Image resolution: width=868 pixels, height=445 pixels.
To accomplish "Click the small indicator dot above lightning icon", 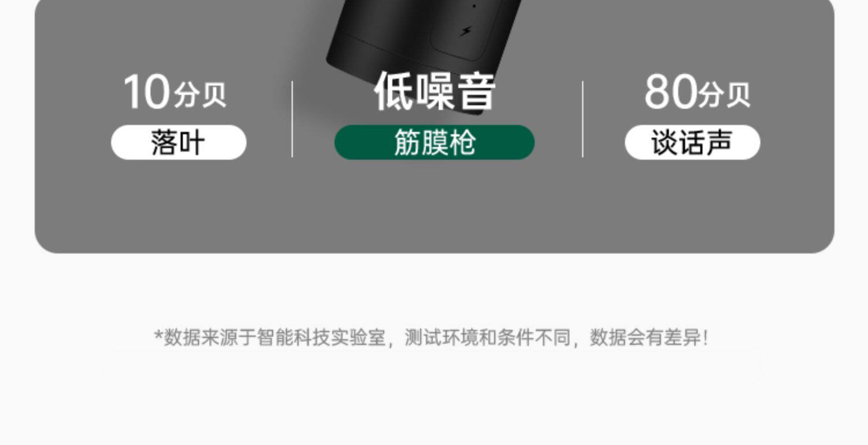I will pyautogui.click(x=474, y=7).
